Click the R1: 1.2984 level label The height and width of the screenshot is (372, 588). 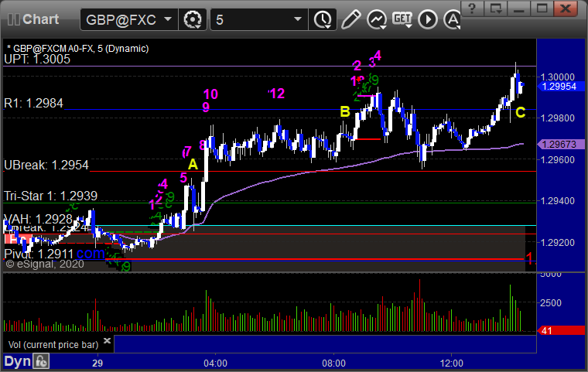33,103
